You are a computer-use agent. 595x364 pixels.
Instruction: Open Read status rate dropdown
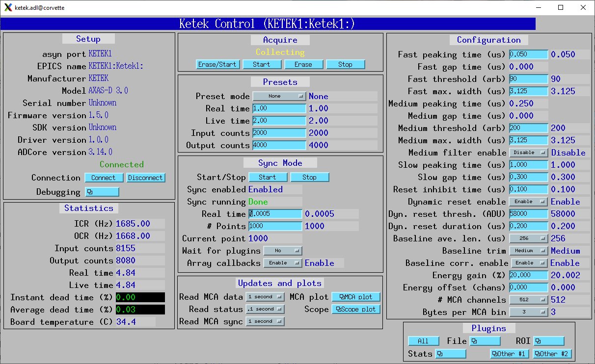265,309
